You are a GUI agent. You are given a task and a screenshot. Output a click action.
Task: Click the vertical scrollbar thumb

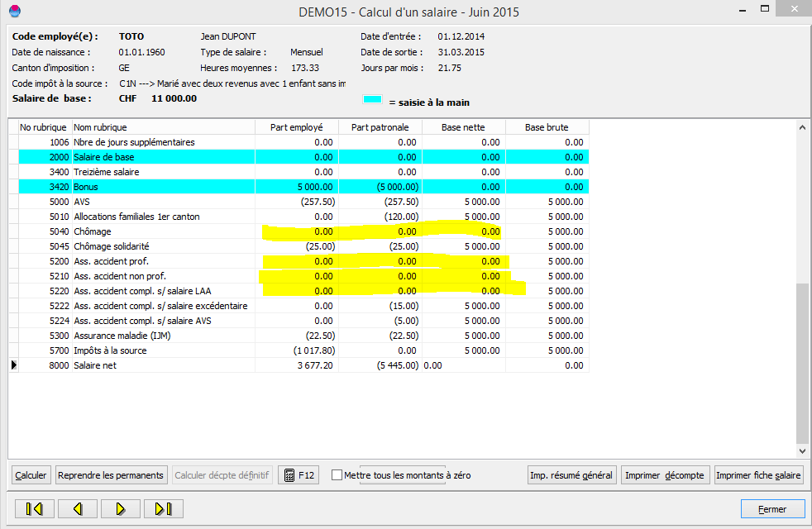coord(802,362)
